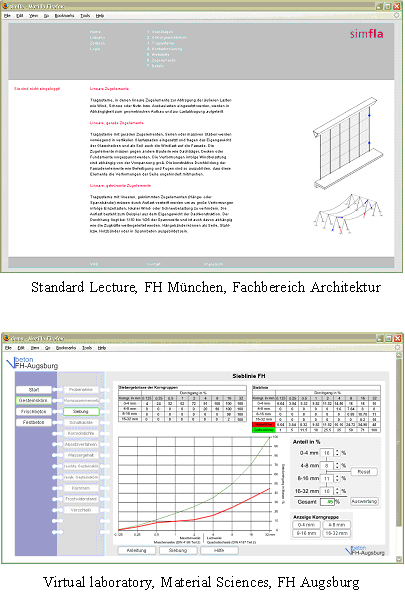Open Help menu in simfla window

(100, 15)
